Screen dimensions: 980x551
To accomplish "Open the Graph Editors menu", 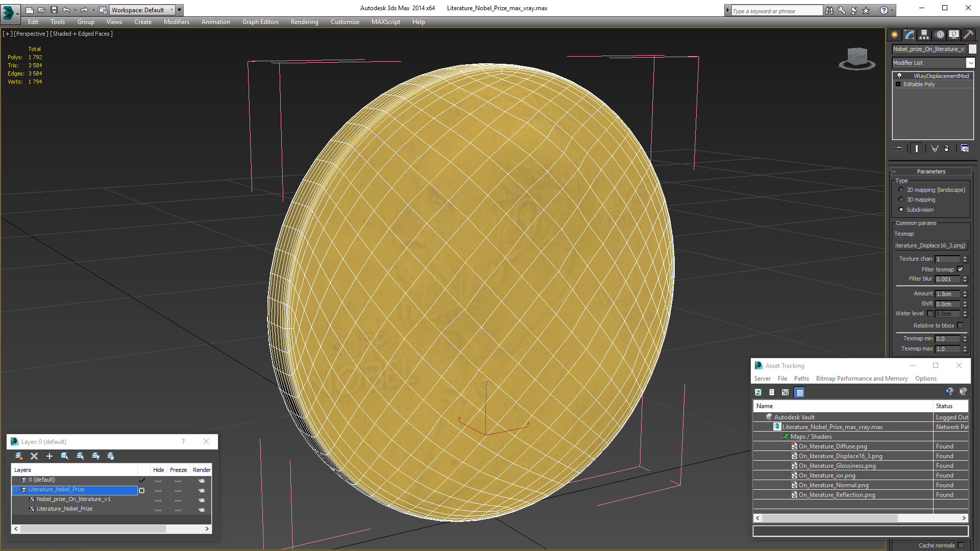I will click(x=260, y=22).
